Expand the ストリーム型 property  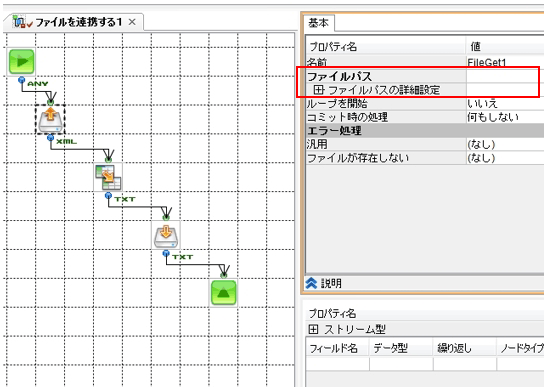pyautogui.click(x=313, y=329)
